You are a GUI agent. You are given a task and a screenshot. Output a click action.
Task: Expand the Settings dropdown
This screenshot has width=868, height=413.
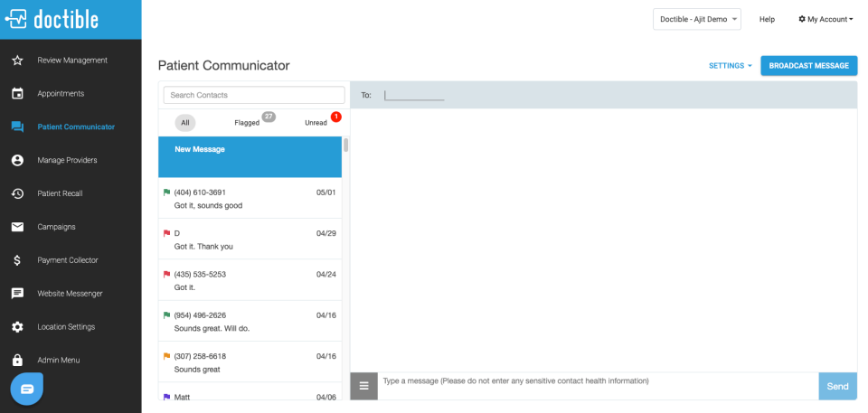pos(731,65)
